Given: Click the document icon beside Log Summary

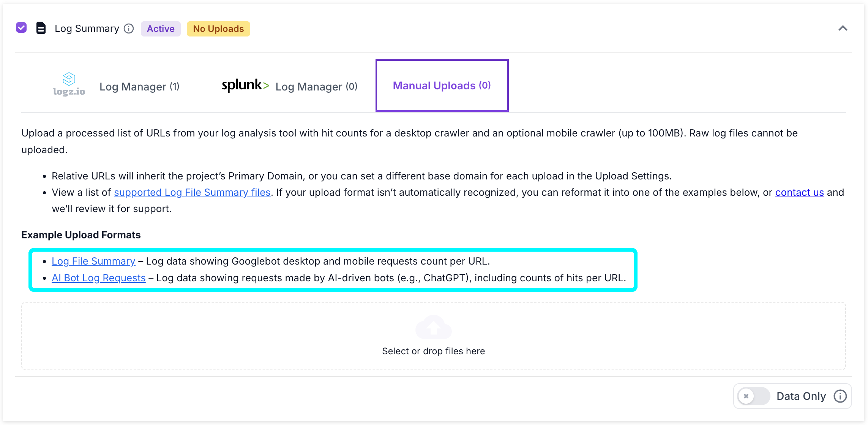Looking at the screenshot, I should pos(40,28).
